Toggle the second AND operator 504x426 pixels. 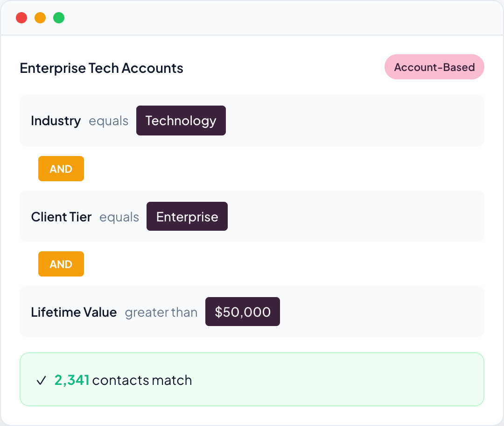61,264
